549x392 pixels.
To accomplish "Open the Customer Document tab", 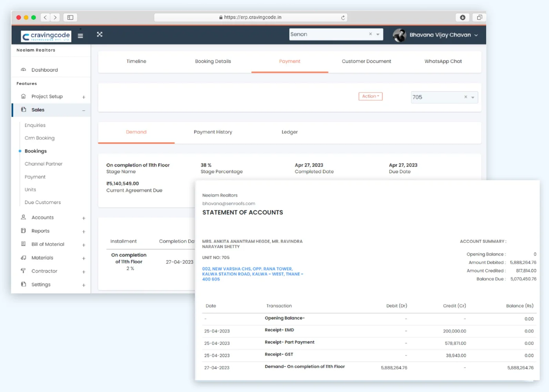I will click(x=366, y=61).
